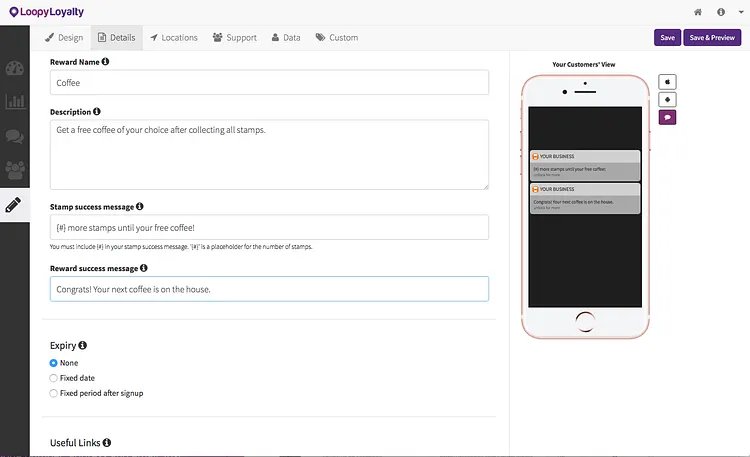Click the Stamp success message info icon

(x=140, y=206)
